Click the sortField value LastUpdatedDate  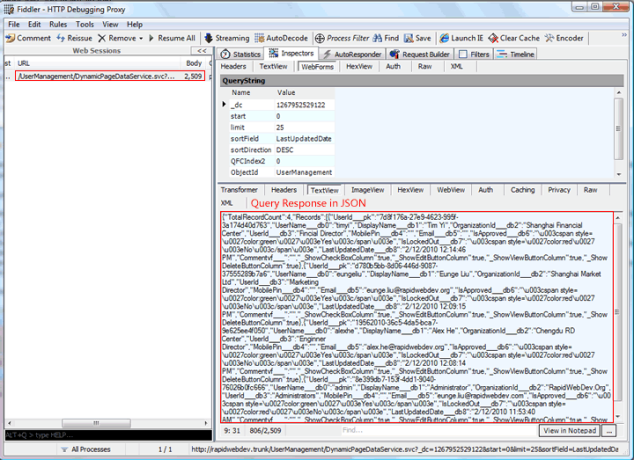tap(304, 139)
